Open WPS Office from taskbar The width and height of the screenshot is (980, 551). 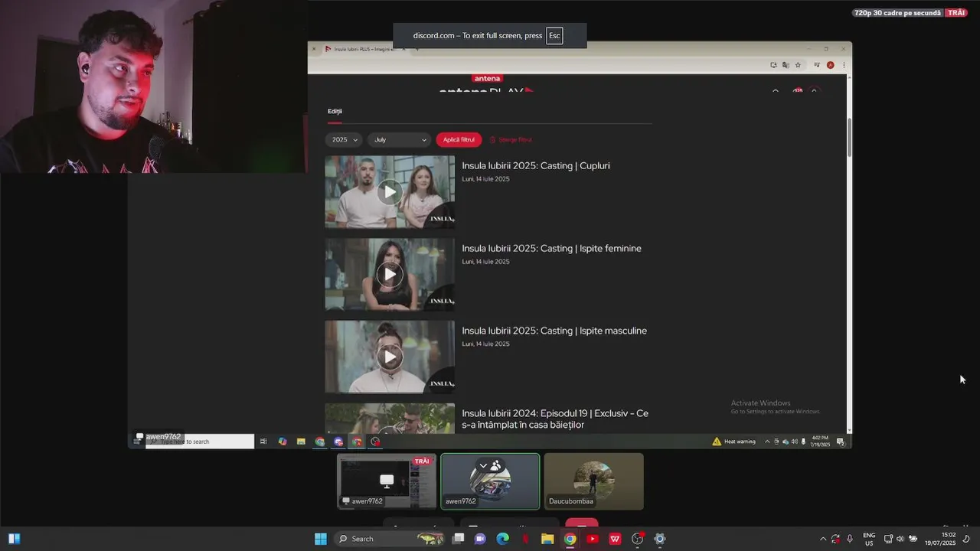pyautogui.click(x=615, y=539)
